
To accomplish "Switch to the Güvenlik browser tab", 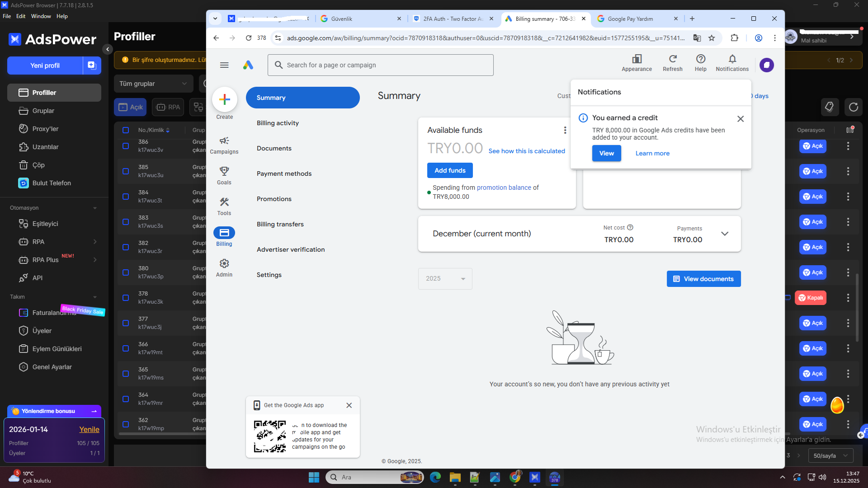I will (x=361, y=19).
